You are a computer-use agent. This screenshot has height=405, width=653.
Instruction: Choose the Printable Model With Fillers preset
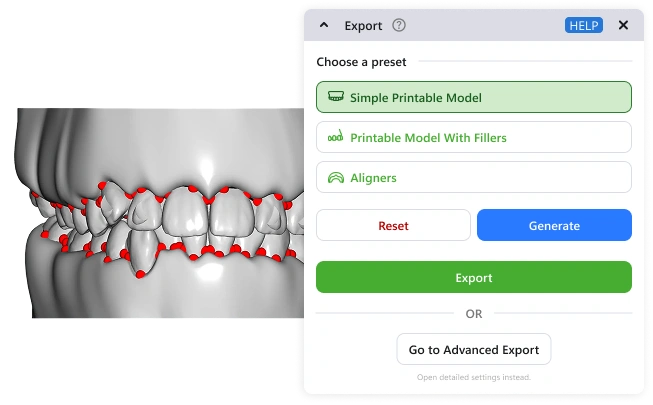474,137
